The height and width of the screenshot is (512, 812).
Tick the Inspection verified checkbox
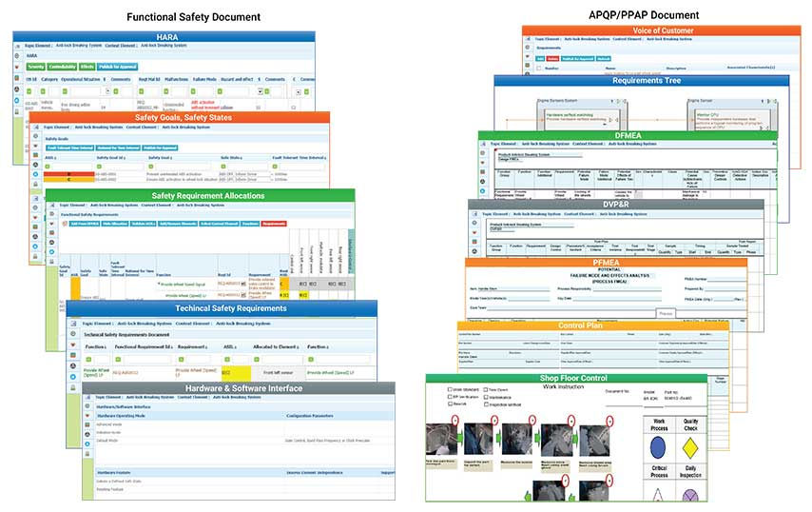486,404
